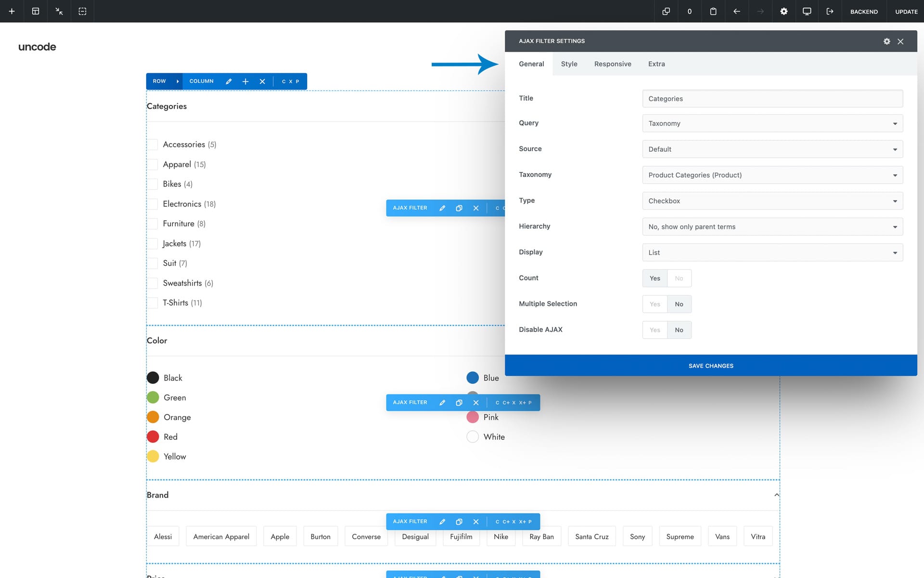Click the Title input field with Categories
The width and height of the screenshot is (924, 578).
point(772,99)
